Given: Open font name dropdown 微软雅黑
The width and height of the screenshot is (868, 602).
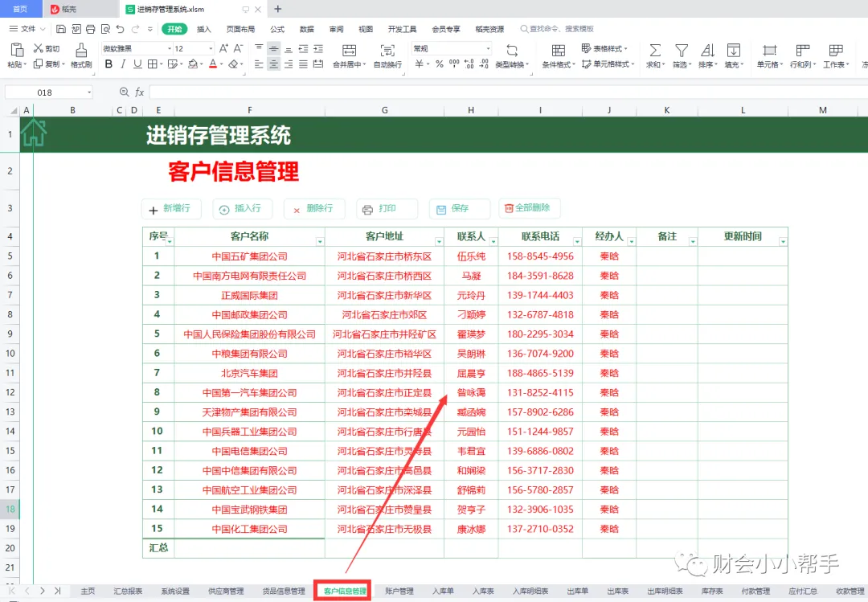Looking at the screenshot, I should click(170, 49).
